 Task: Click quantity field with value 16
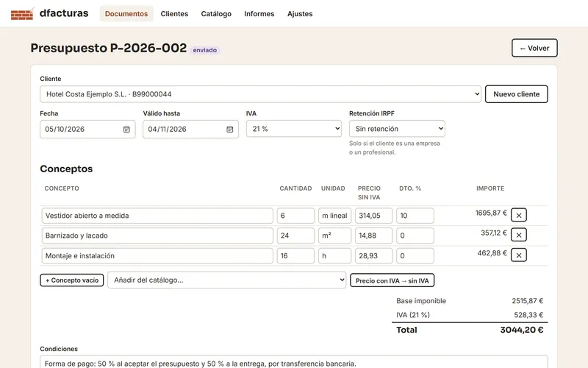[x=296, y=255]
